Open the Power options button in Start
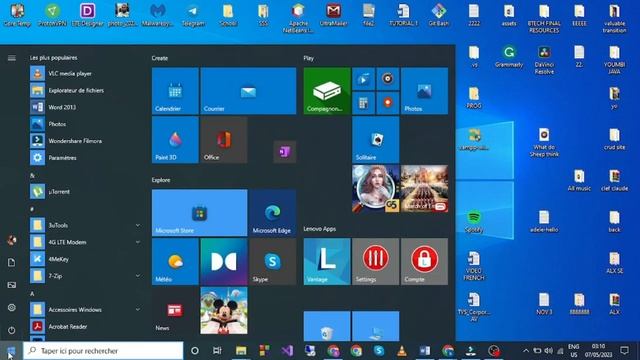 click(11, 330)
